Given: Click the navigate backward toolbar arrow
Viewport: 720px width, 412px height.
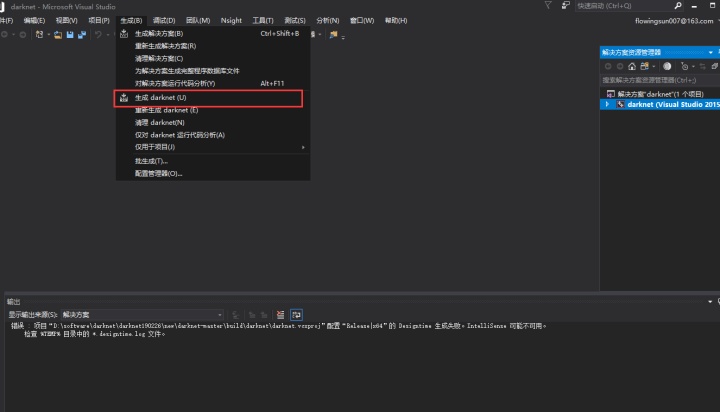Looking at the screenshot, I should tap(5, 34).
